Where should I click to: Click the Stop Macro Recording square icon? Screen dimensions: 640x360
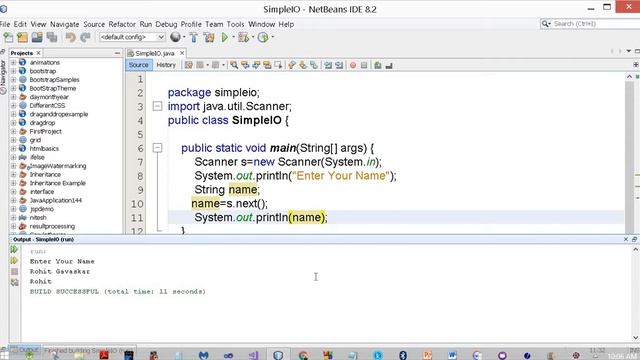pyautogui.click(x=364, y=65)
